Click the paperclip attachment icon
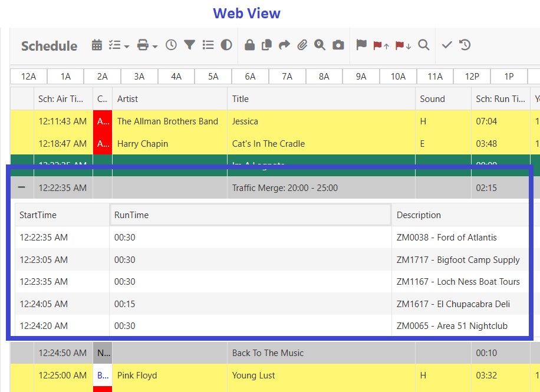The image size is (540, 392). point(302,45)
